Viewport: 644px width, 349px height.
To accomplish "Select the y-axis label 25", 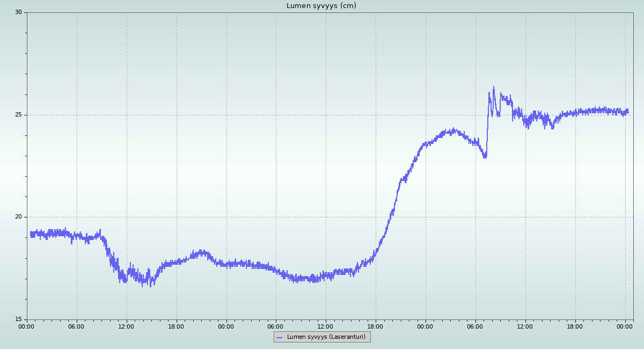I will [x=18, y=115].
